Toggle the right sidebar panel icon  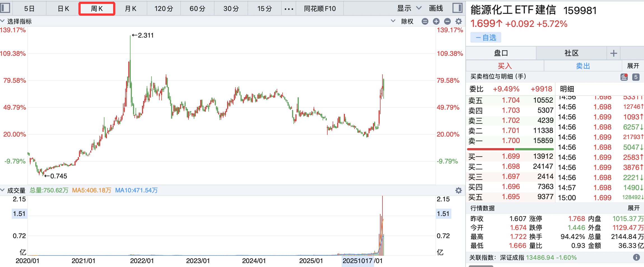point(457,8)
